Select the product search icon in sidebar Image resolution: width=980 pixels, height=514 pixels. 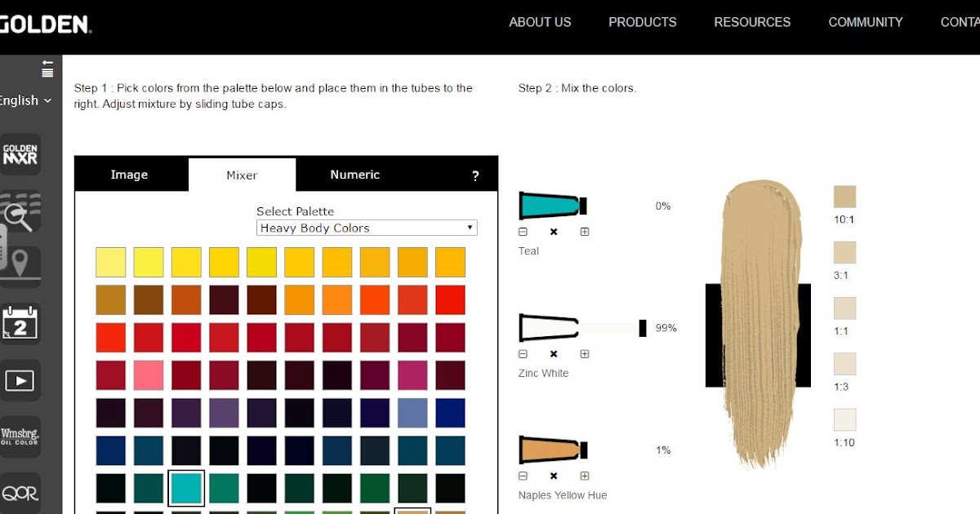tap(20, 210)
